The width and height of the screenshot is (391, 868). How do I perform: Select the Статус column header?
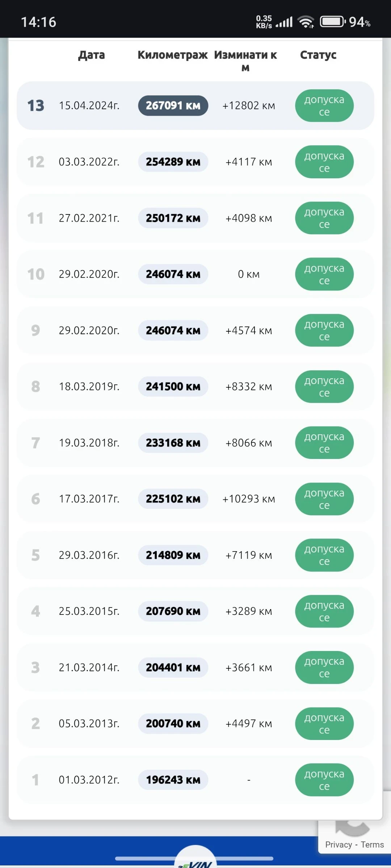coord(318,55)
